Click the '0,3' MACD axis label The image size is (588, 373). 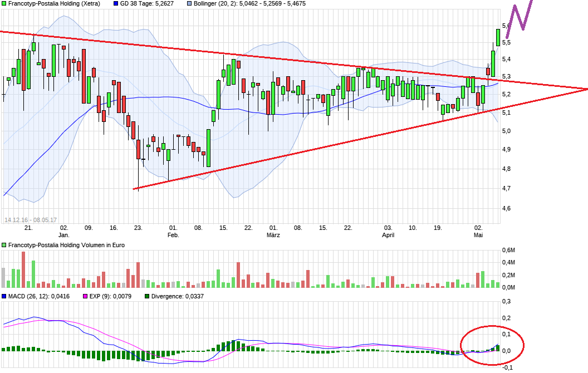click(x=506, y=301)
